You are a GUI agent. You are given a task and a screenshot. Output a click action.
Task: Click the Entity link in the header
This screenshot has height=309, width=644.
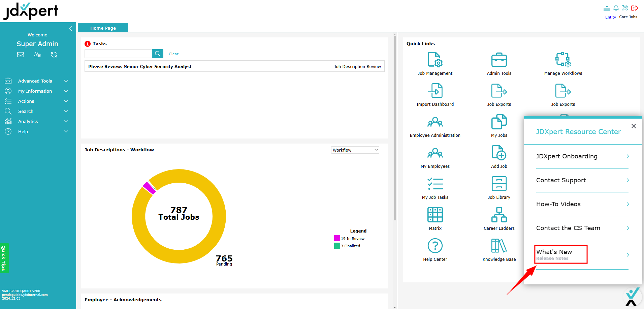[x=610, y=17]
